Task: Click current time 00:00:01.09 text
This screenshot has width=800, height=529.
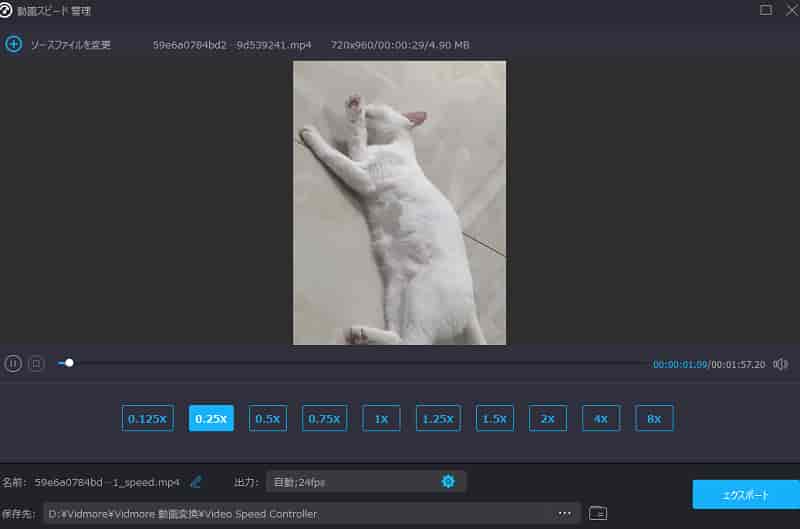Action: point(680,364)
